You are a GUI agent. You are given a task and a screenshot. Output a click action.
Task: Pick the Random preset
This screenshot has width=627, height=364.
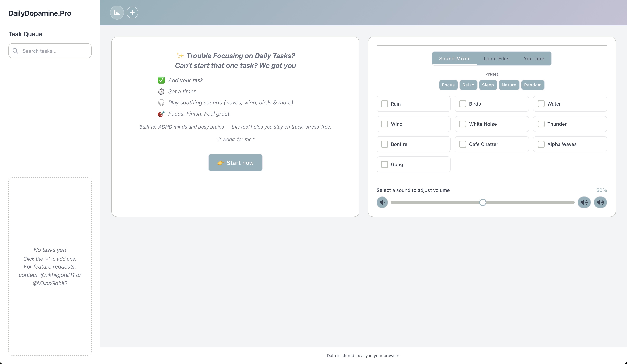click(532, 85)
